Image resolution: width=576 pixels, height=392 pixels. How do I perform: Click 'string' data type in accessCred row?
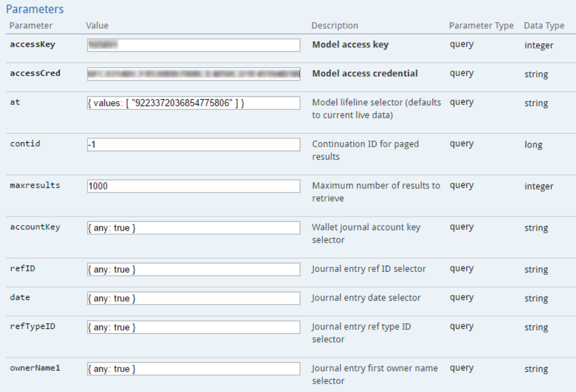(536, 74)
